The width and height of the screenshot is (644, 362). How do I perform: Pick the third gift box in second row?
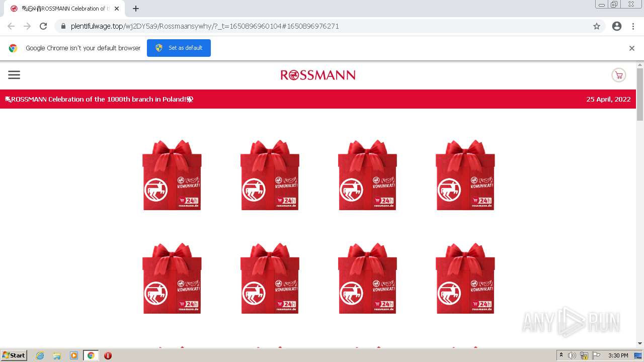tap(367, 279)
